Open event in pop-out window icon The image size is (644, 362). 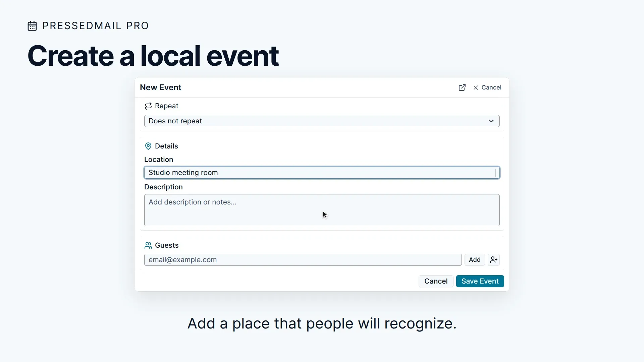pos(462,87)
